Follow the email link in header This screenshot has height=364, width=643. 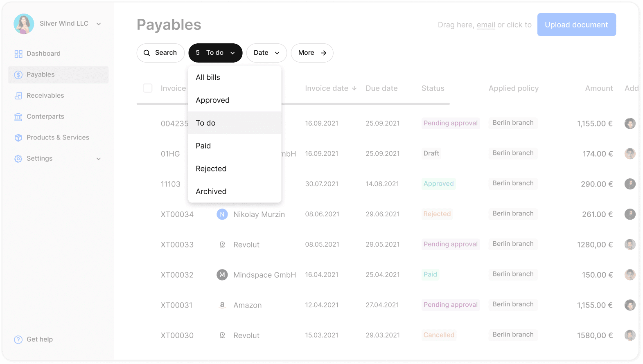point(486,25)
